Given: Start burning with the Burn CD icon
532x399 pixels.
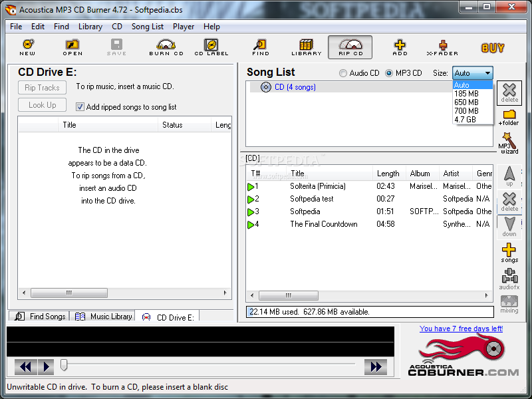Looking at the screenshot, I should tap(166, 47).
